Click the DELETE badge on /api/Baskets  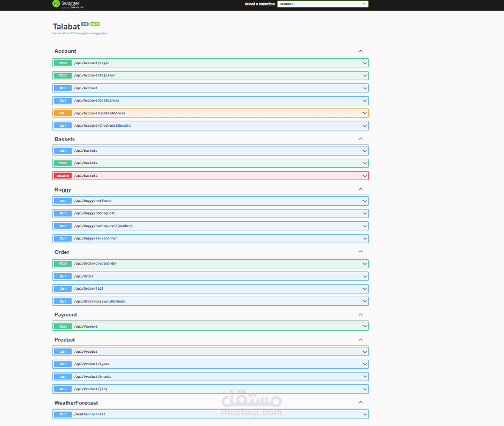(x=63, y=175)
